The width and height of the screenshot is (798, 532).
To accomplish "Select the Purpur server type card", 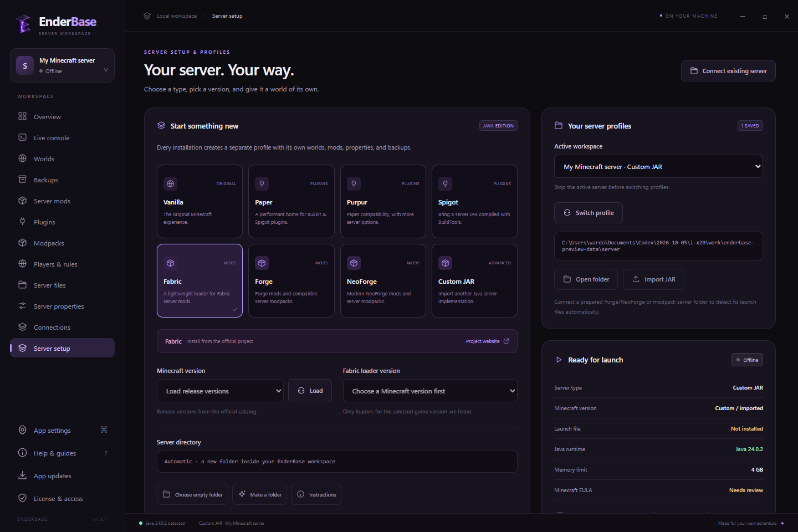I will 383,202.
